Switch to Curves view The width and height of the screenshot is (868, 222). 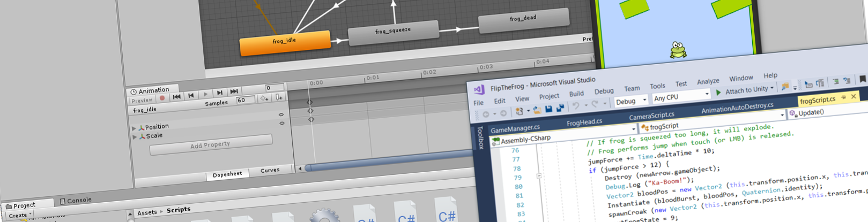[270, 170]
